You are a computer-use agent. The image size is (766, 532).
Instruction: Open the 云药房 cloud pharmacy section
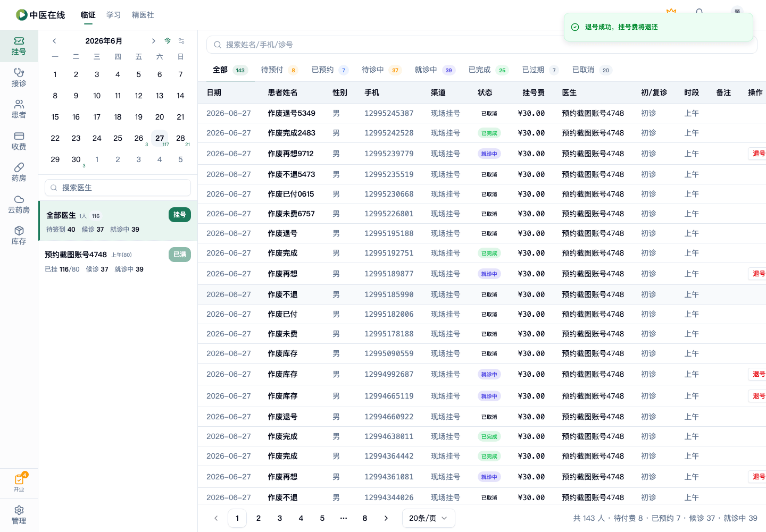pyautogui.click(x=19, y=204)
